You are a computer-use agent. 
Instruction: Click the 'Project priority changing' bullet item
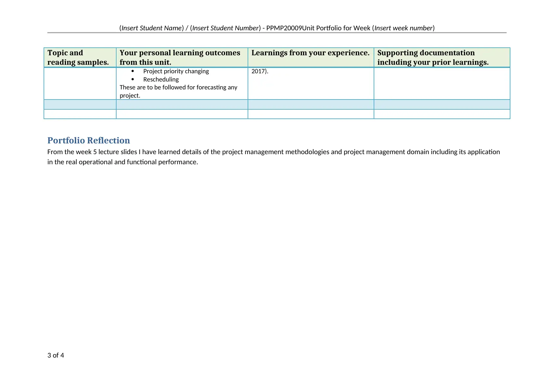(x=176, y=71)
